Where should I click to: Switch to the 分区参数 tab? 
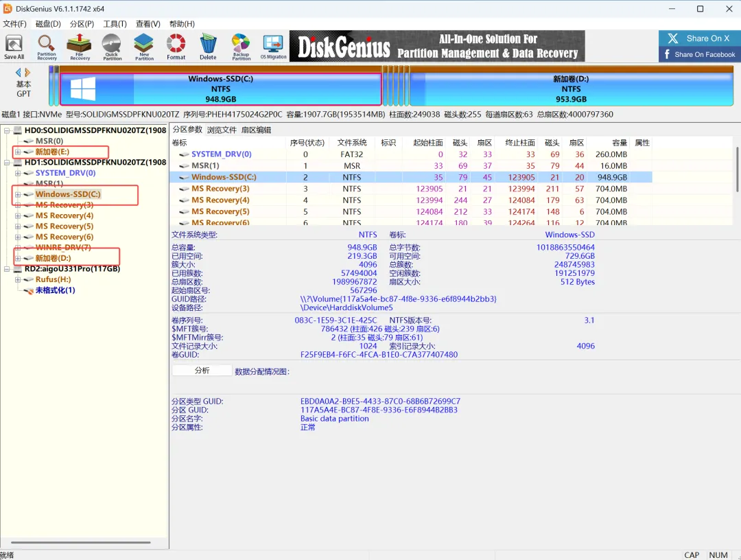[187, 130]
